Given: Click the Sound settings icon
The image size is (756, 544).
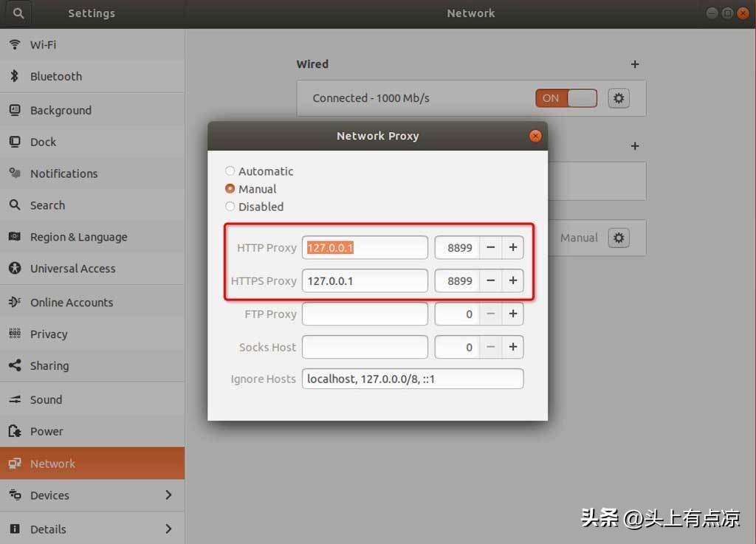Looking at the screenshot, I should (16, 399).
